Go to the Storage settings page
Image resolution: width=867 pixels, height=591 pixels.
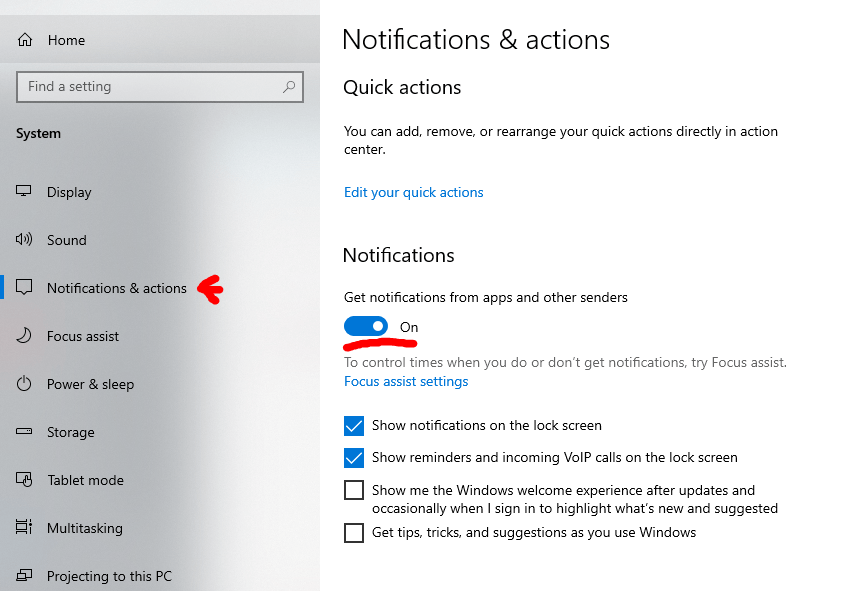tap(70, 432)
